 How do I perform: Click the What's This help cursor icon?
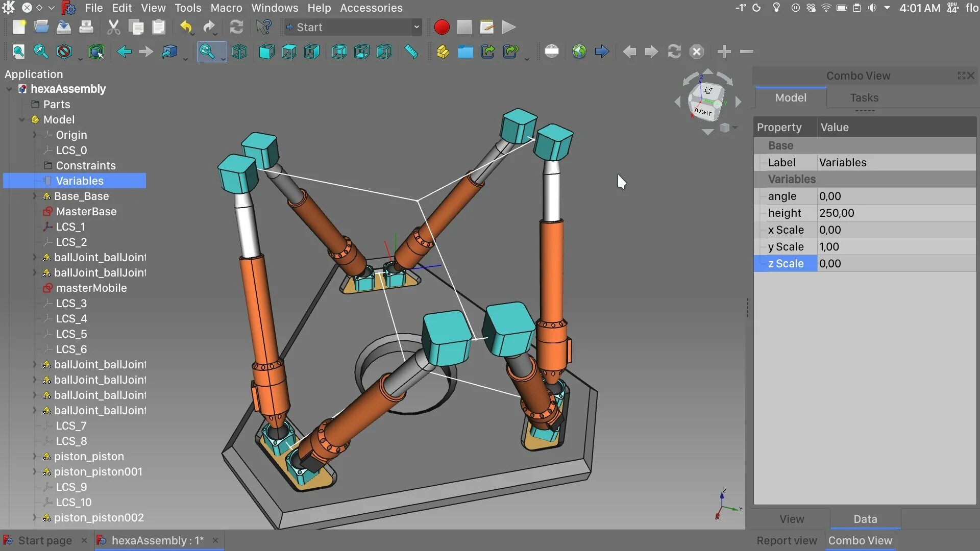click(x=264, y=28)
